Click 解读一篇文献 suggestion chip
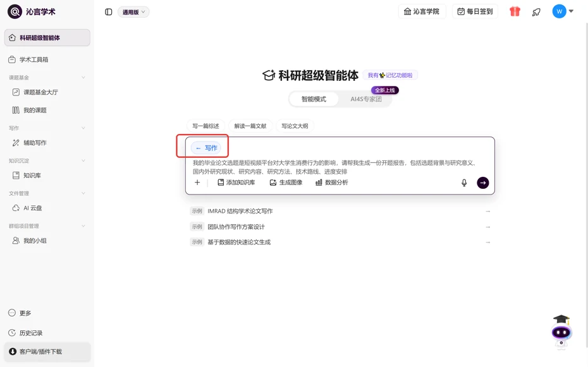This screenshot has width=588, height=367. pos(250,126)
